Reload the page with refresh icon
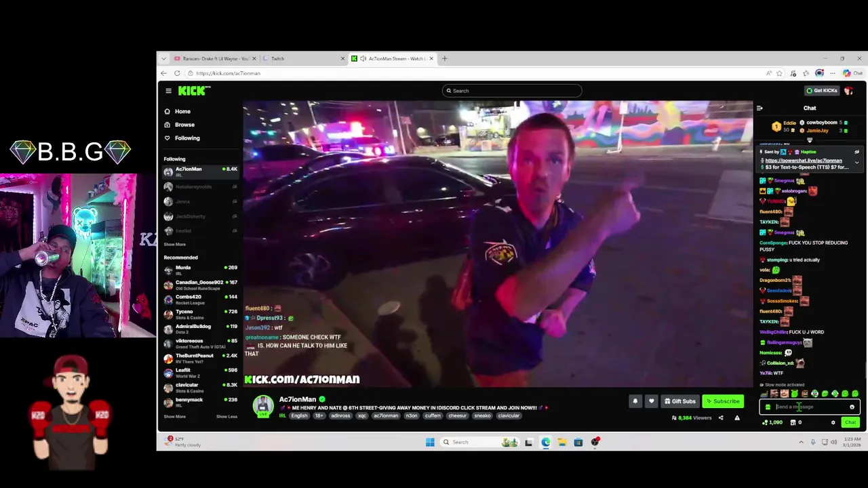The height and width of the screenshot is (488, 868). click(177, 73)
